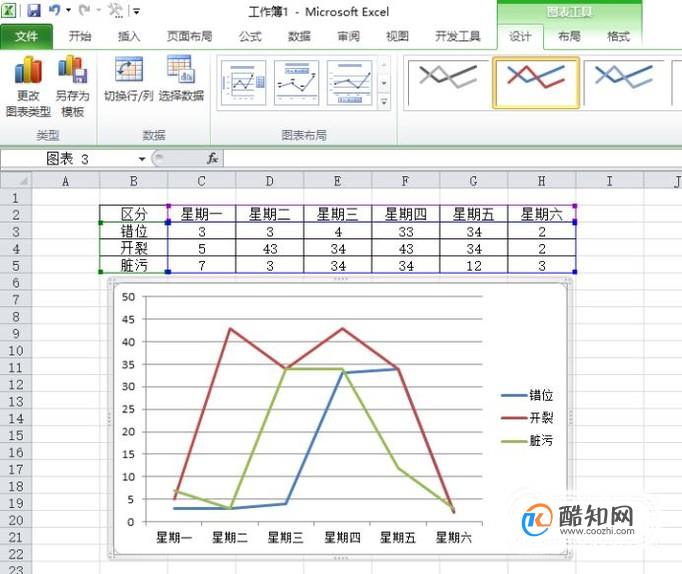This screenshot has height=574, width=682.
Task: Open the Excel application icon menu
Action: [x=9, y=10]
